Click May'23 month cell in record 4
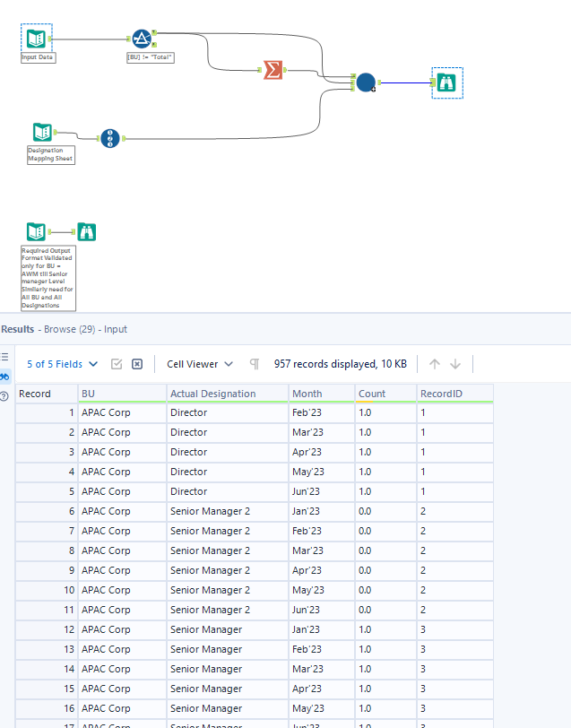Image resolution: width=571 pixels, height=728 pixels. click(322, 472)
